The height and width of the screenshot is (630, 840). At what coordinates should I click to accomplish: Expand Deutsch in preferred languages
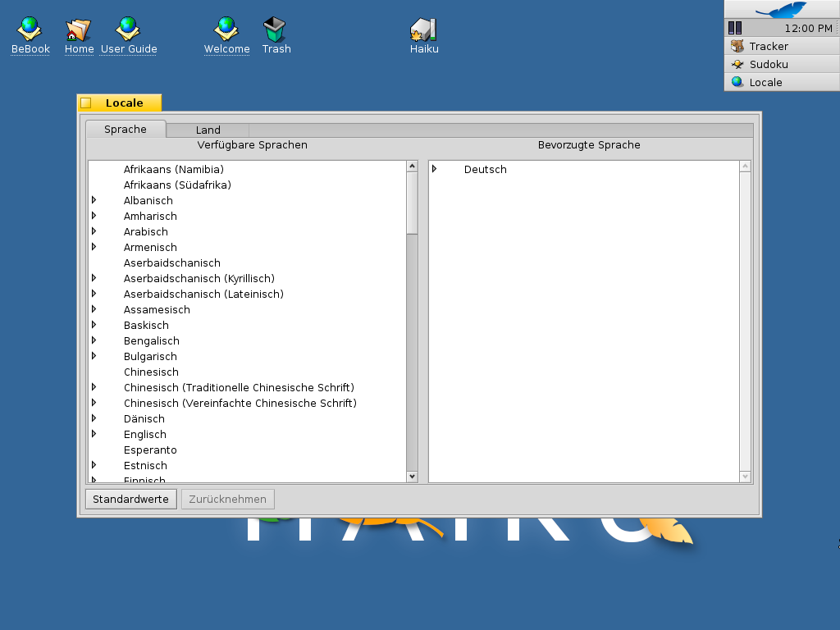[435, 169]
